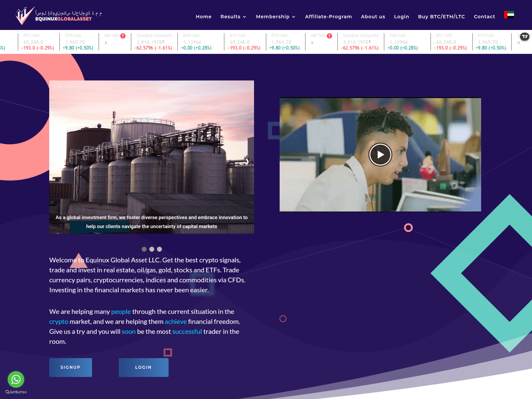The height and width of the screenshot is (399, 532).
Task: Select the first slider dot
Action: [144, 249]
